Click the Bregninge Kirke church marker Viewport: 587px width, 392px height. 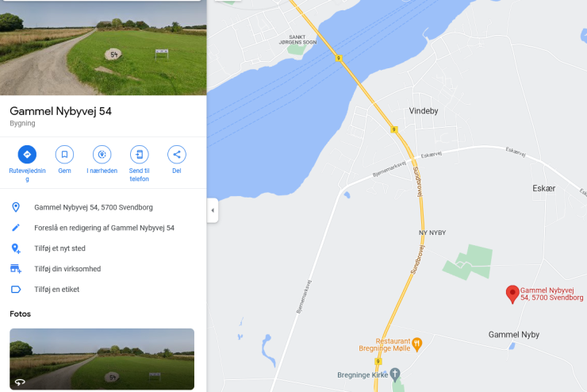[x=395, y=374]
